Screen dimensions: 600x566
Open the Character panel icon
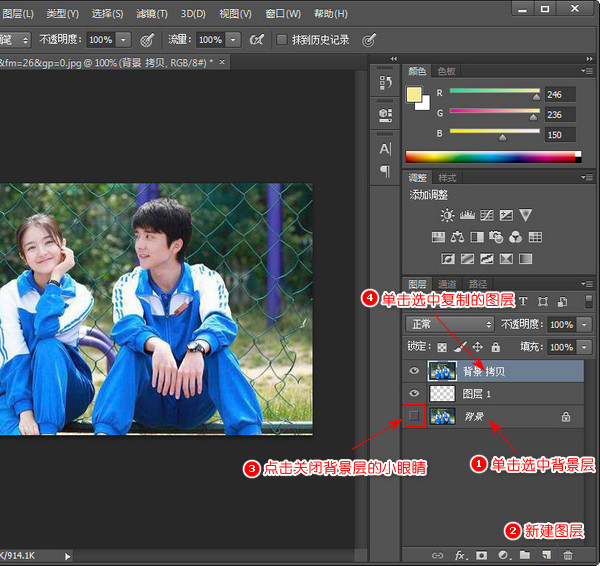(385, 149)
